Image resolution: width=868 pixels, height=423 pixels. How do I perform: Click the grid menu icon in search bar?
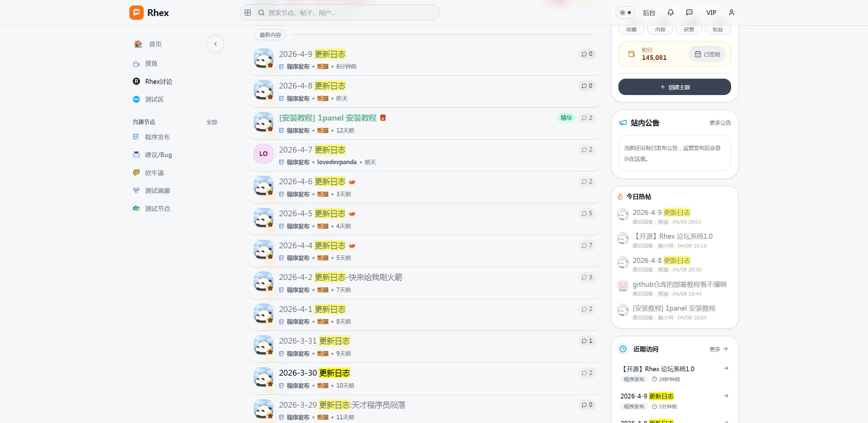[x=248, y=13]
